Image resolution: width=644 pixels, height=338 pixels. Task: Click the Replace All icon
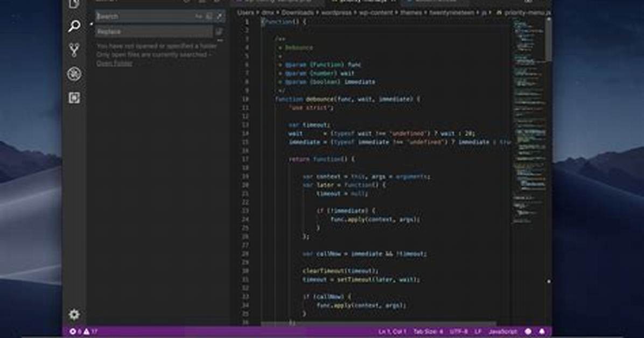[219, 32]
